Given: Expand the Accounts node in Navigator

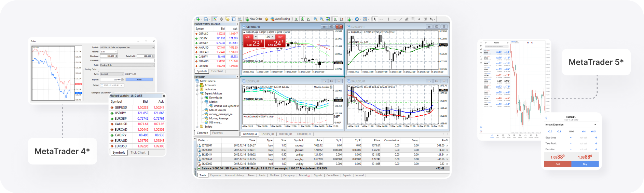Looking at the screenshot, I should coord(197,85).
